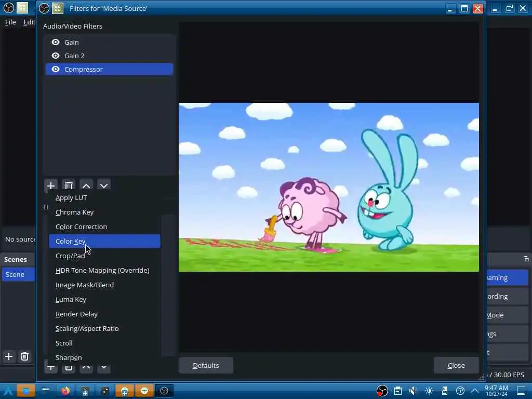Add the Scaling/Aspect Ratio filter
The width and height of the screenshot is (532, 399).
pyautogui.click(x=104, y=328)
